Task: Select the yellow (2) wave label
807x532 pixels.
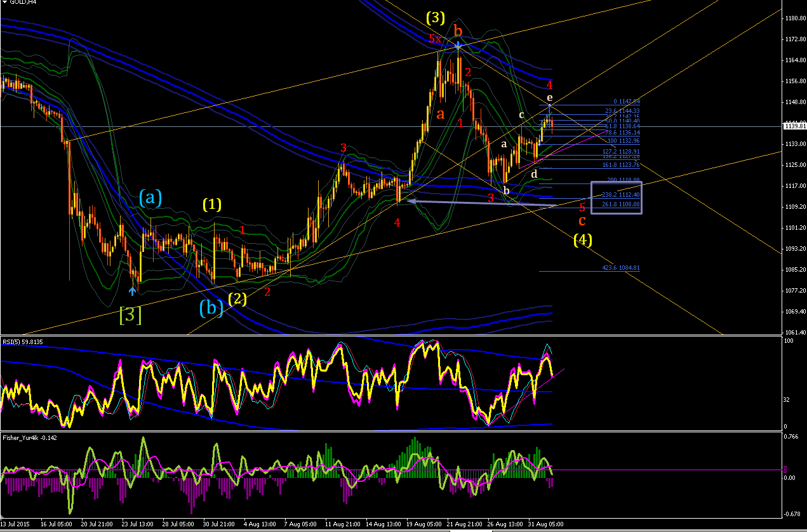Action: point(237,298)
